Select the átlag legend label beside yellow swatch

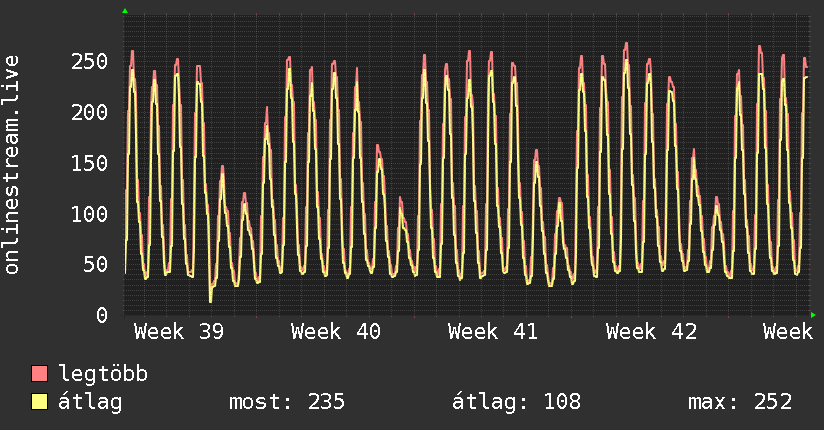click(x=90, y=402)
